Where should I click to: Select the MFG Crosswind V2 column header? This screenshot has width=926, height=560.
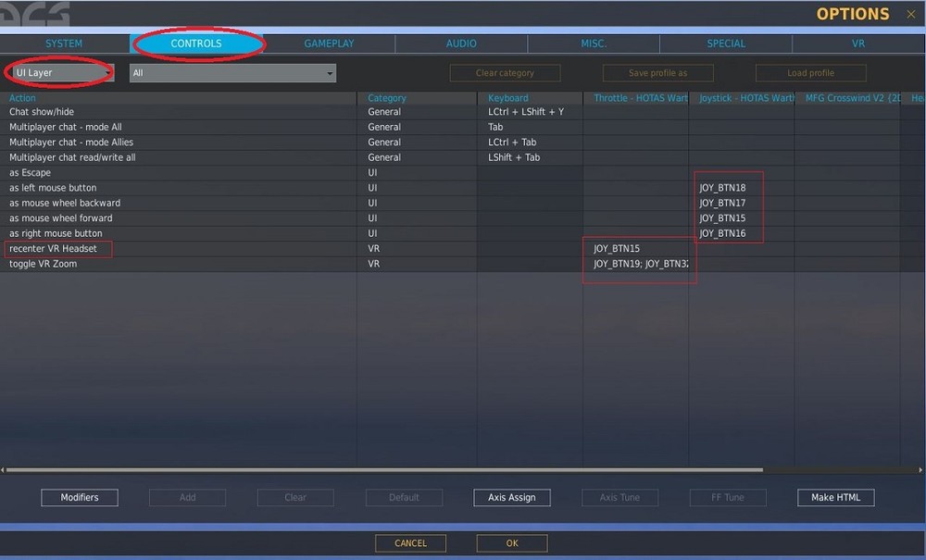847,98
